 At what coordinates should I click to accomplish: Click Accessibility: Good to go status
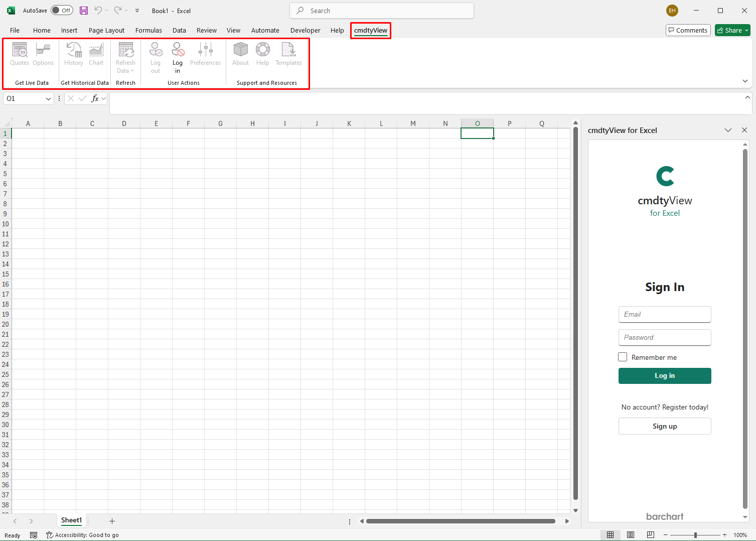(82, 535)
